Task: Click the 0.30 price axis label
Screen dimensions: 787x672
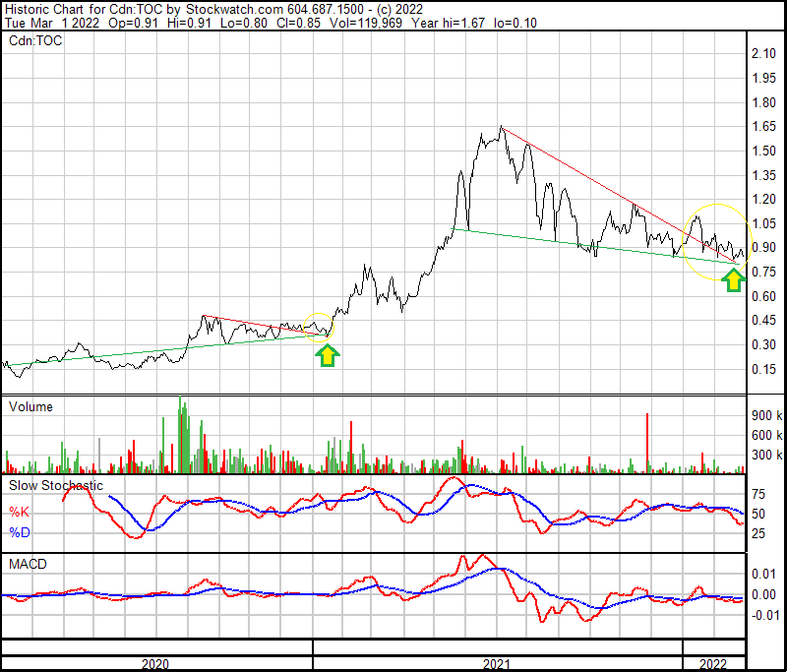Action: (x=763, y=344)
